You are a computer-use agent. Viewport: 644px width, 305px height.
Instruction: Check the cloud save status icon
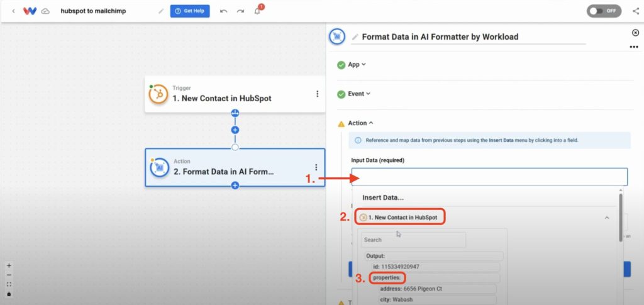coord(45,11)
